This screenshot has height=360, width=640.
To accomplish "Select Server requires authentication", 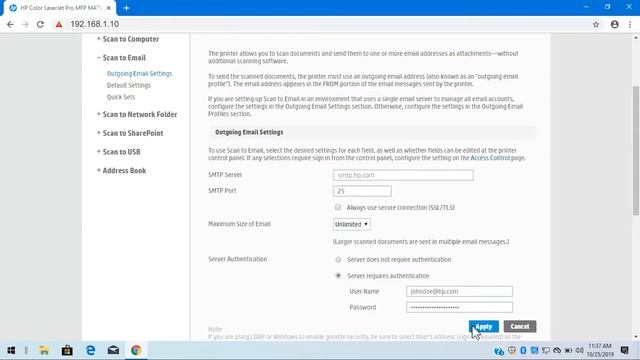I will (338, 276).
